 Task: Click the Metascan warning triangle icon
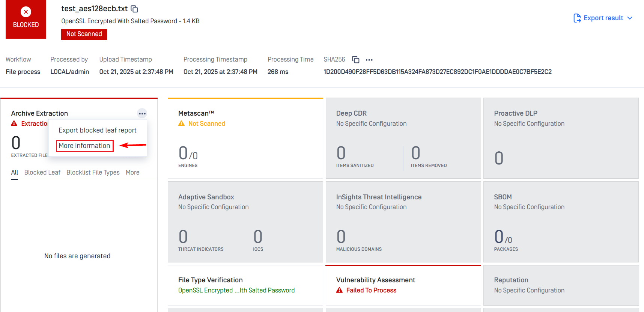[182, 124]
